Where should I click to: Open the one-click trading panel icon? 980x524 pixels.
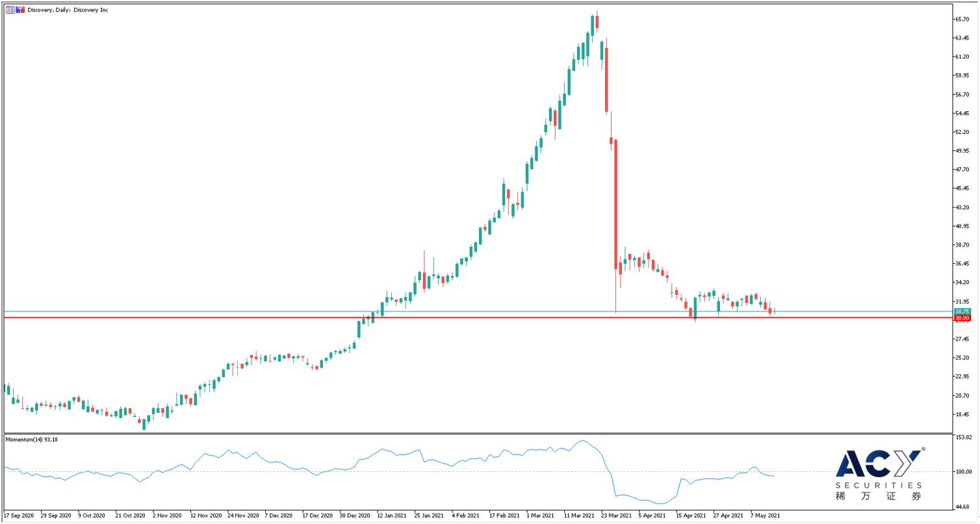point(10,10)
